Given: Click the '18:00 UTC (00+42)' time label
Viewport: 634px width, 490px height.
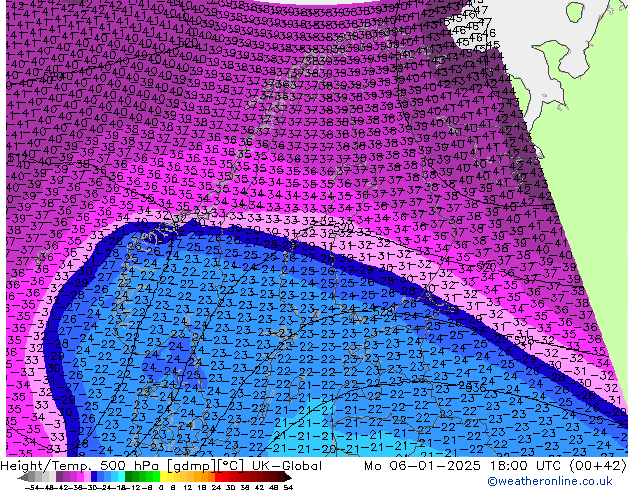Looking at the screenshot, I should click(x=558, y=466).
